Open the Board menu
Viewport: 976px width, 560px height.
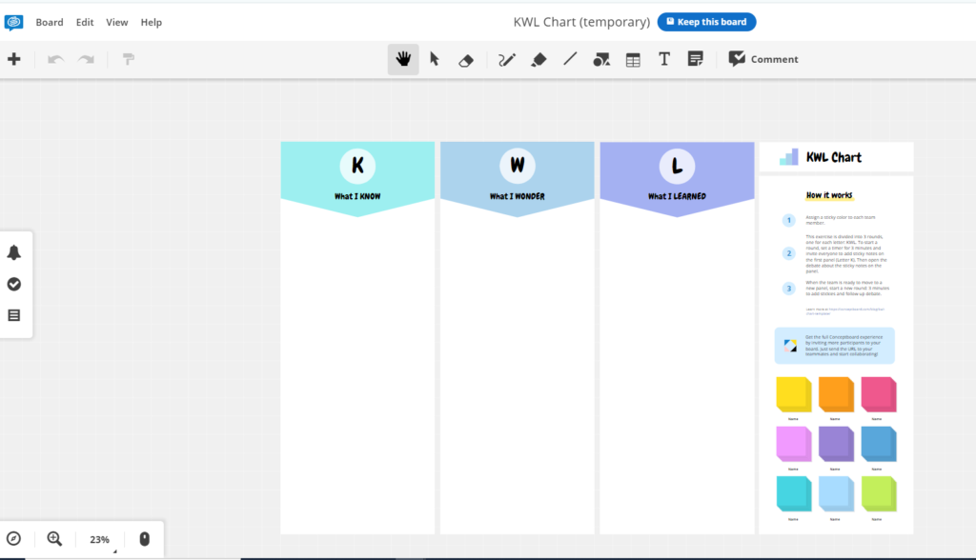pyautogui.click(x=50, y=22)
